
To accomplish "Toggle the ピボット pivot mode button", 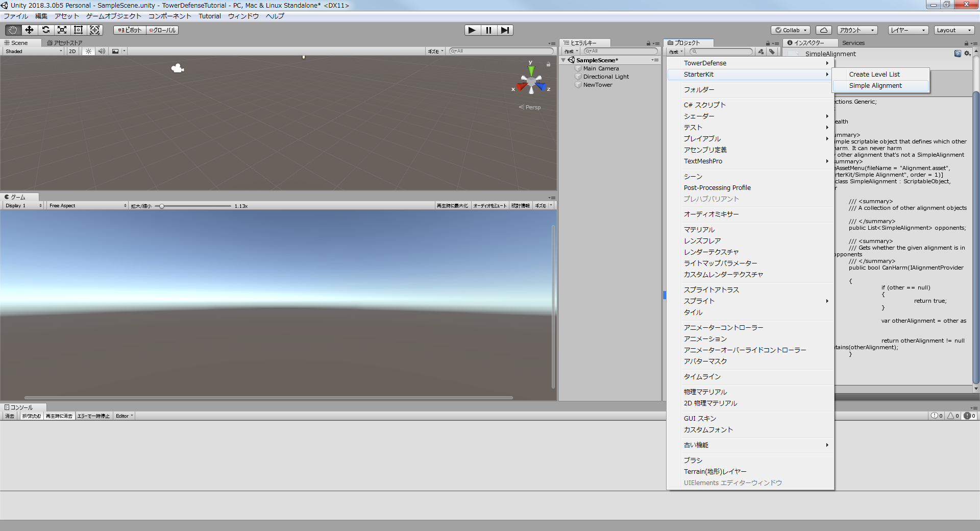I will [x=130, y=30].
